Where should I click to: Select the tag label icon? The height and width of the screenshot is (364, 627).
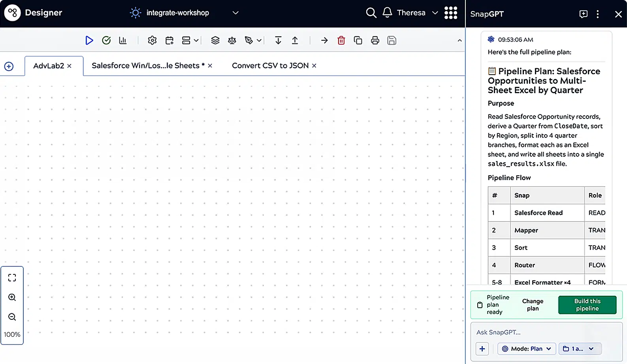click(x=249, y=40)
